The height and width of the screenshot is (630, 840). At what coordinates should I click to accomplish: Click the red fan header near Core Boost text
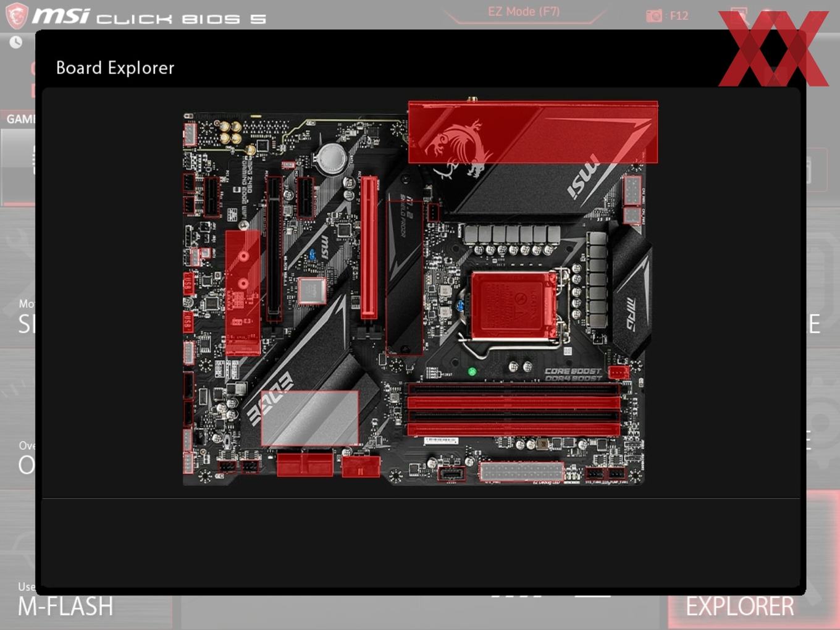pos(618,372)
